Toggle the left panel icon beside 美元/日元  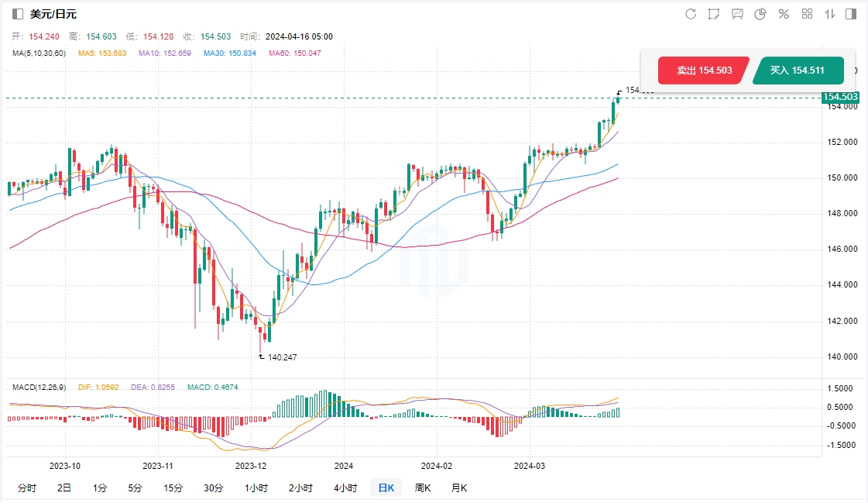(x=18, y=14)
